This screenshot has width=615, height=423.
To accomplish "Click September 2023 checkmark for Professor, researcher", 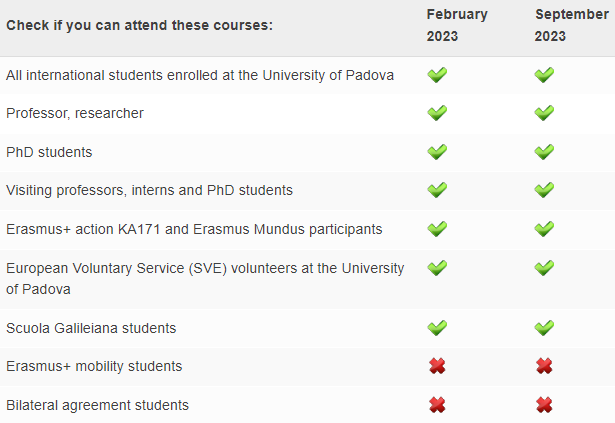I will (x=544, y=113).
